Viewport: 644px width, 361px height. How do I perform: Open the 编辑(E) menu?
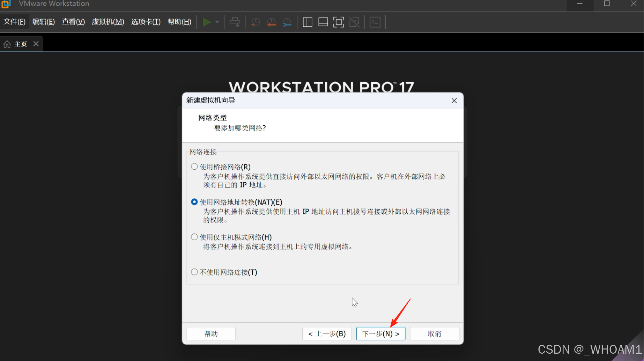(44, 22)
